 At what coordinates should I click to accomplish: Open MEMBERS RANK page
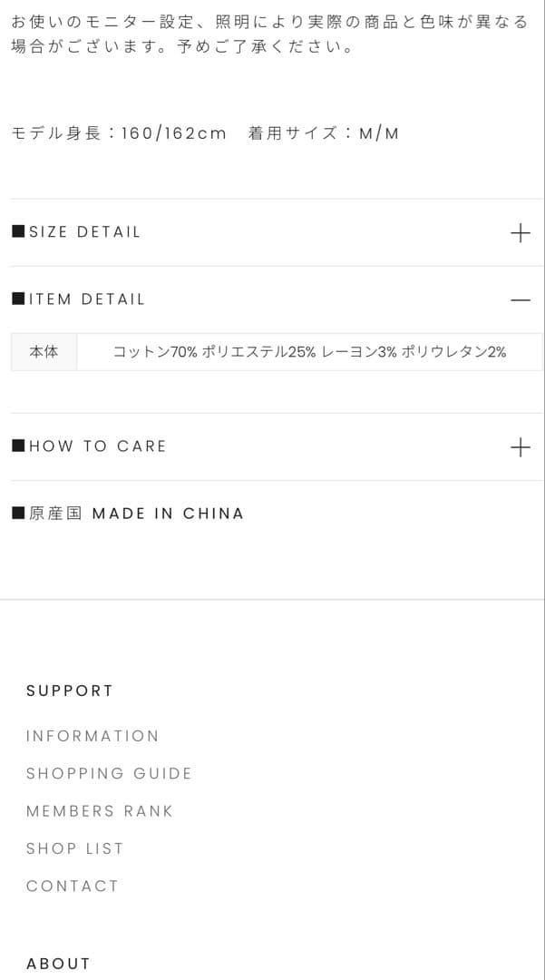pos(100,811)
